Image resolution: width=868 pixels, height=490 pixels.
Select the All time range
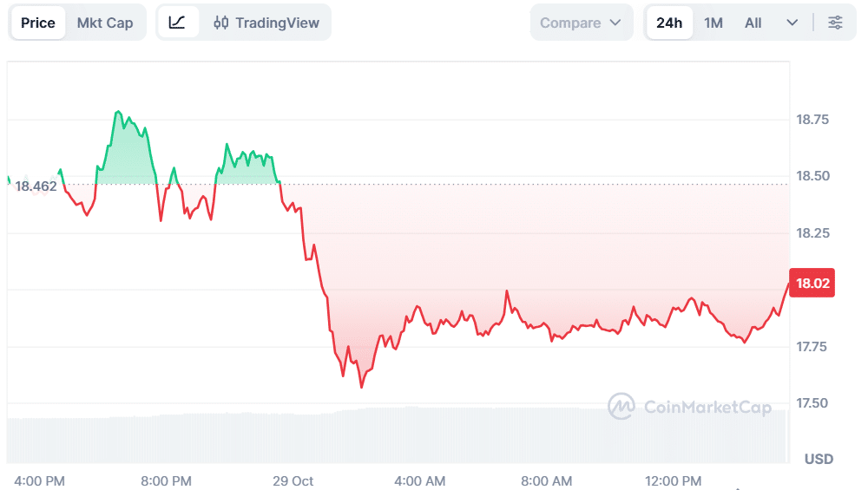pyautogui.click(x=753, y=23)
